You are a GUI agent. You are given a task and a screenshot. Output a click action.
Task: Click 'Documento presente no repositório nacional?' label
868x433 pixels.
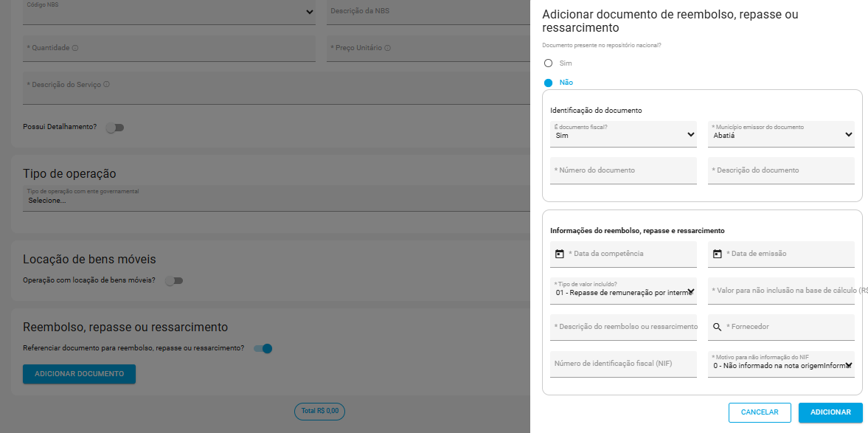602,46
